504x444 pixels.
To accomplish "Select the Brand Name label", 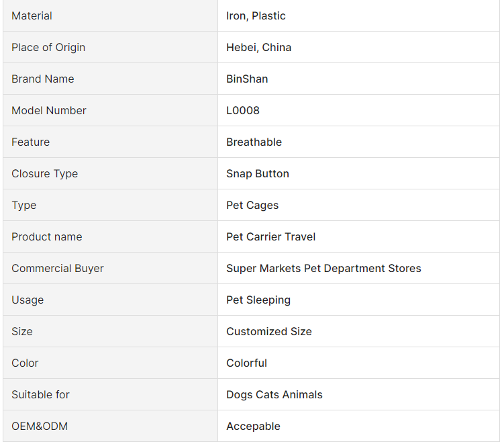I will click(43, 79).
